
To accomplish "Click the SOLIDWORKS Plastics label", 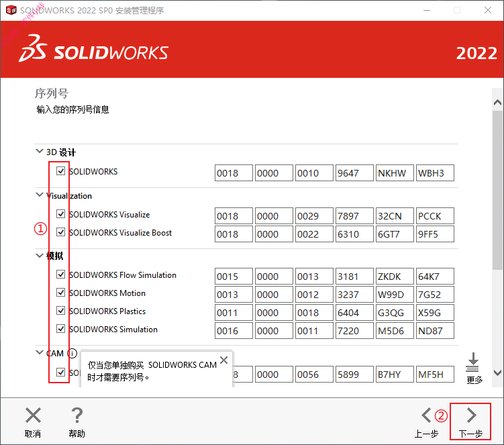I will click(x=107, y=311).
